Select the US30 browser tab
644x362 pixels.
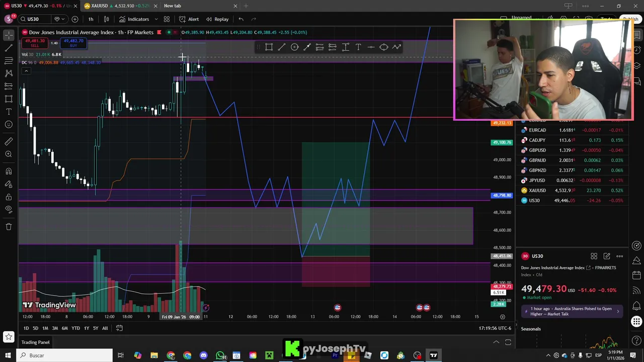tap(40, 6)
